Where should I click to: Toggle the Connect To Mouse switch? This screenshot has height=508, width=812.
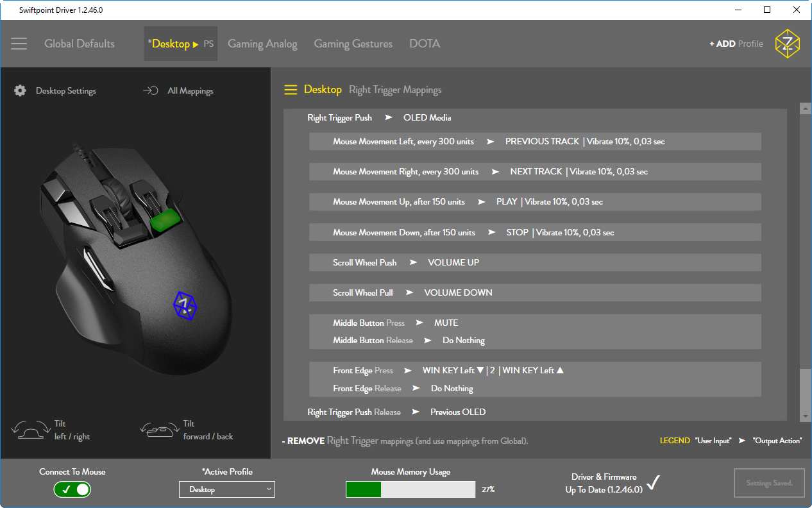72,489
